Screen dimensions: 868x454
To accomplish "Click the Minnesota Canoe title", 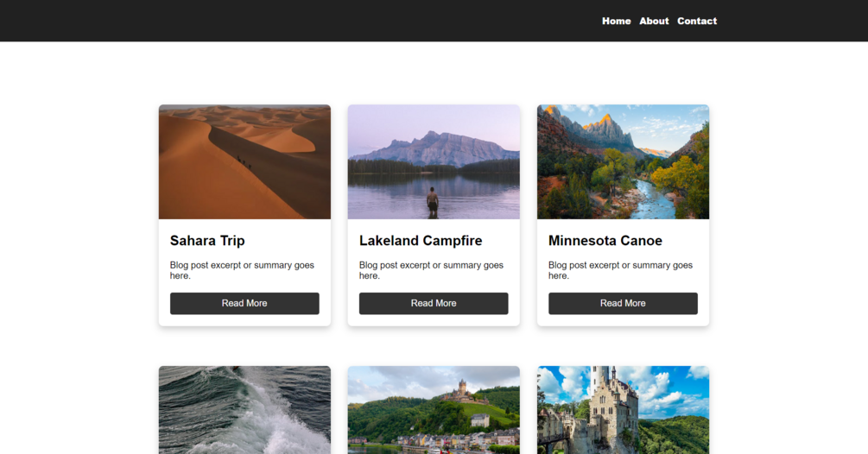I will coord(605,241).
